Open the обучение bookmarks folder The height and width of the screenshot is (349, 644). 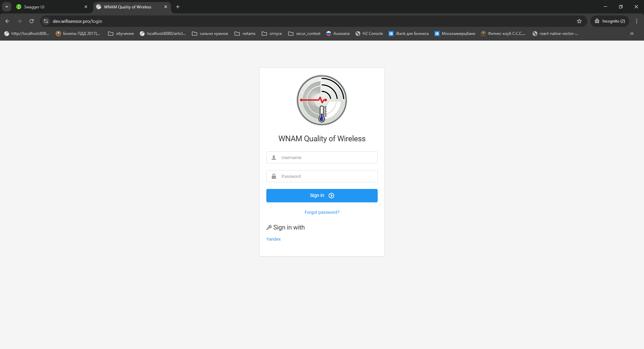121,34
